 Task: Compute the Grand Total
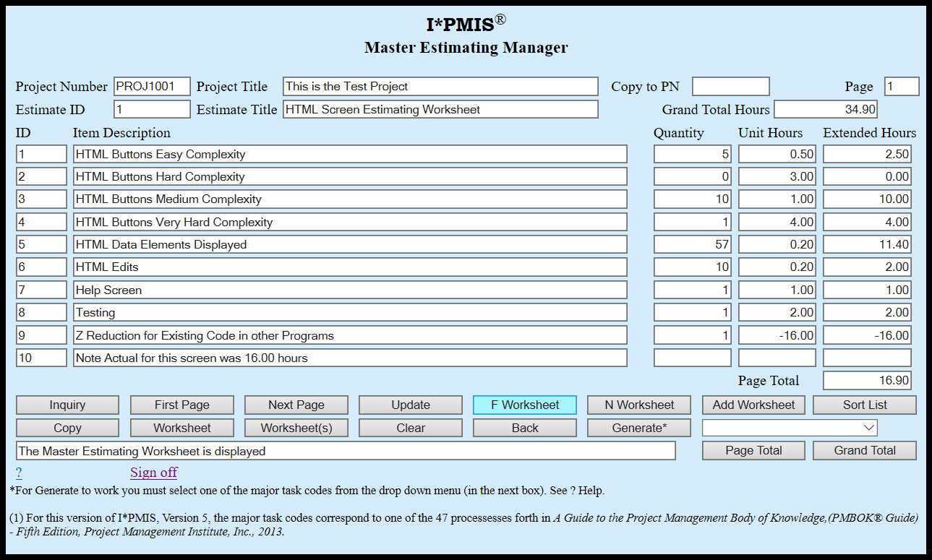pos(864,450)
